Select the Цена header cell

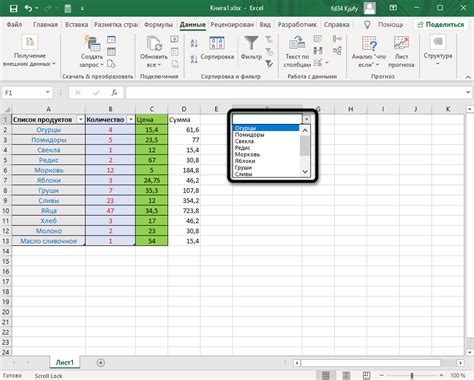(x=152, y=119)
